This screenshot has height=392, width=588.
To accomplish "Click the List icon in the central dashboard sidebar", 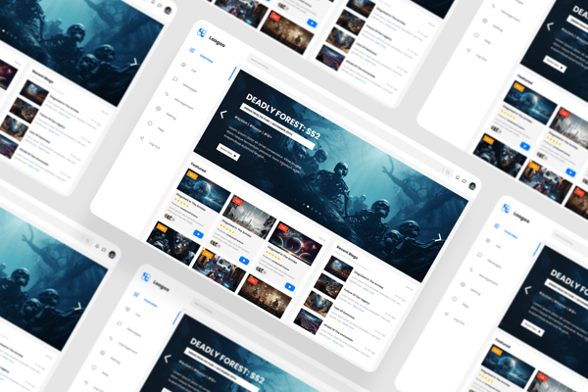I will (184, 65).
